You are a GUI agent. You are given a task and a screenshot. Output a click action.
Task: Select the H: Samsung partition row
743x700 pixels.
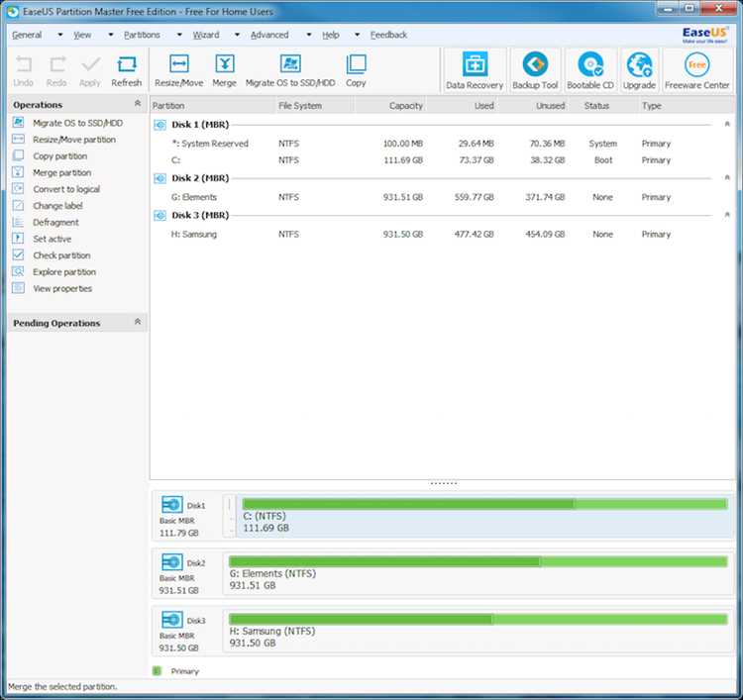tap(442, 234)
